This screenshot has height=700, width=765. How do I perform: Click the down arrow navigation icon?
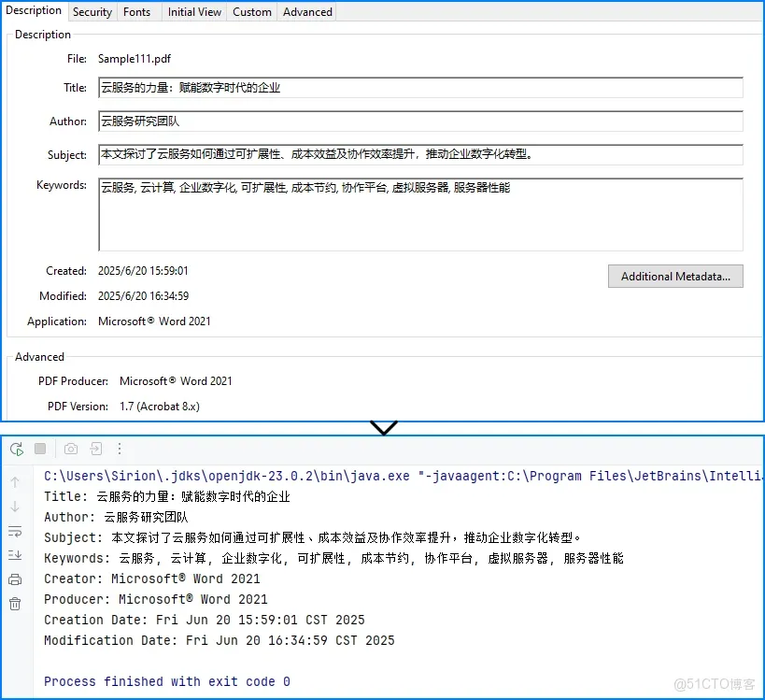point(14,507)
